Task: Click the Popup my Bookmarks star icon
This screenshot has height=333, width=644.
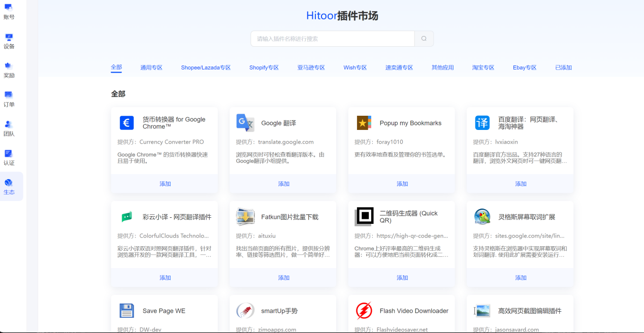Action: click(364, 123)
